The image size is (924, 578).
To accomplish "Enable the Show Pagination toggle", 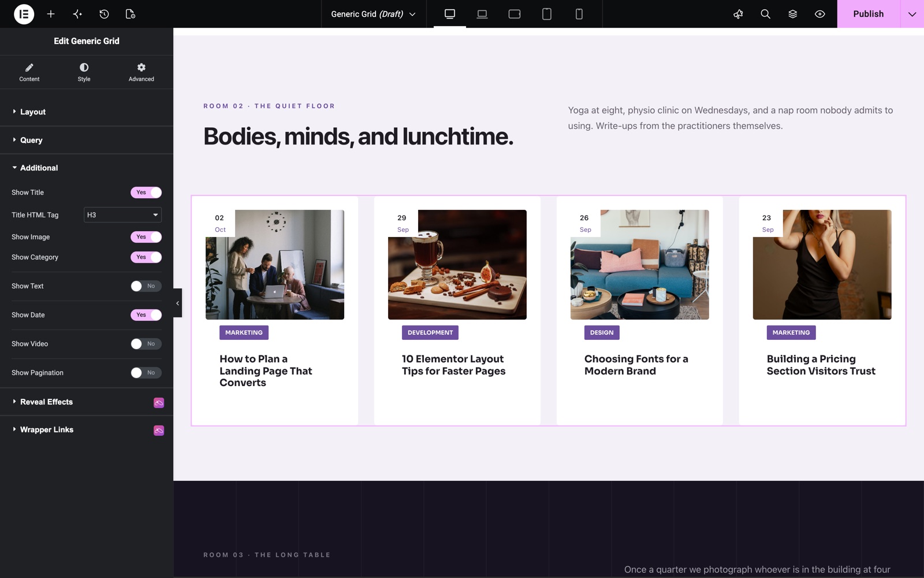I will [x=146, y=373].
